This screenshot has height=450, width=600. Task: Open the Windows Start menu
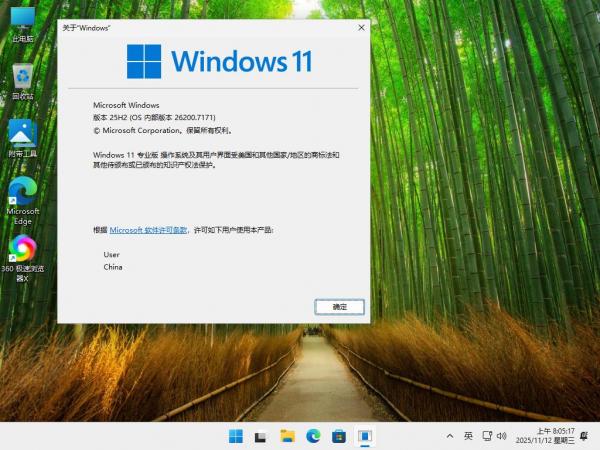(236, 436)
